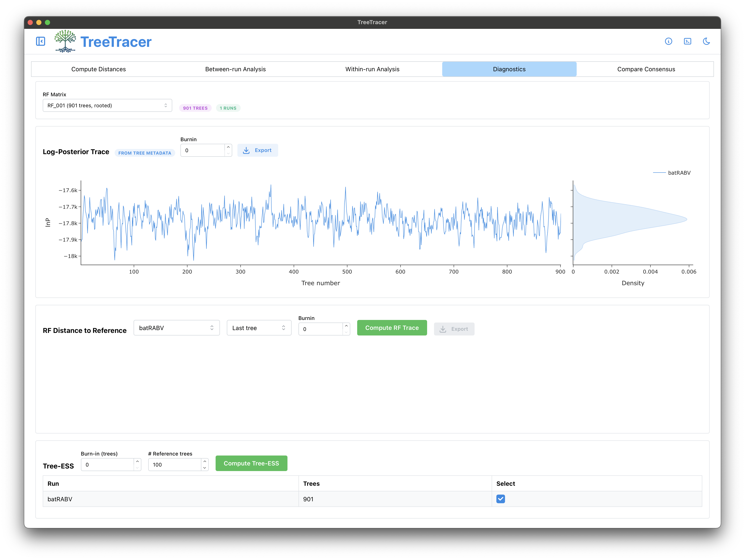This screenshot has height=560, width=745.
Task: Open the terminal console icon
Action: [x=687, y=41]
